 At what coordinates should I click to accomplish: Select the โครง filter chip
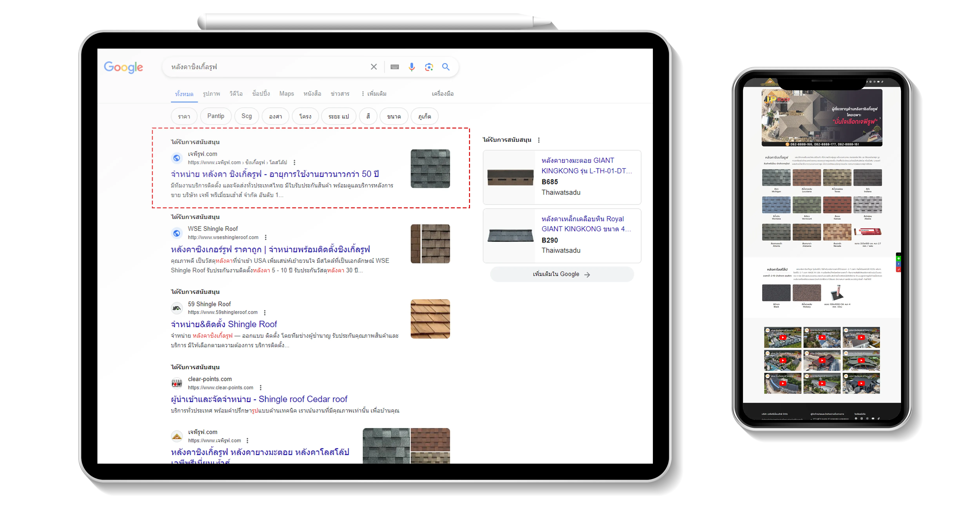(x=305, y=116)
